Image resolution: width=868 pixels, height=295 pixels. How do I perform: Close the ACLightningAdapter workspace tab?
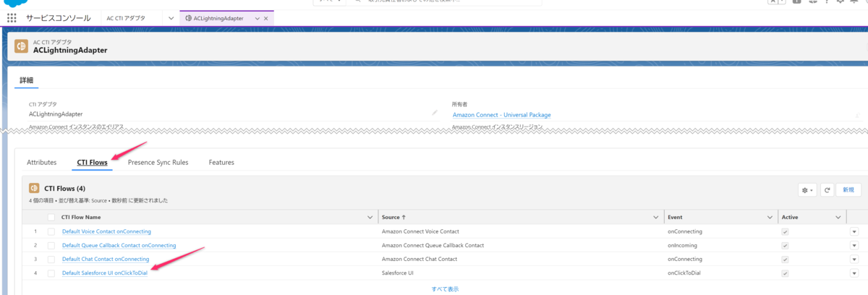coord(266,17)
